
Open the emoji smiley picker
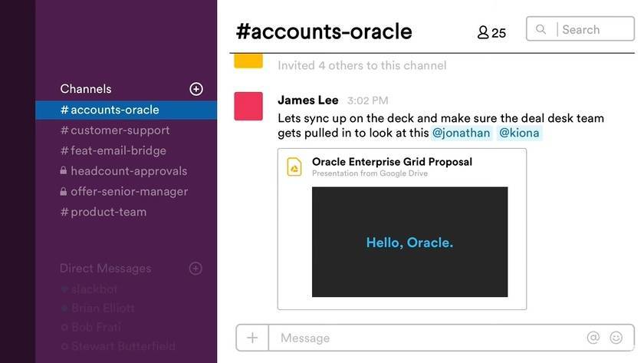pos(616,338)
